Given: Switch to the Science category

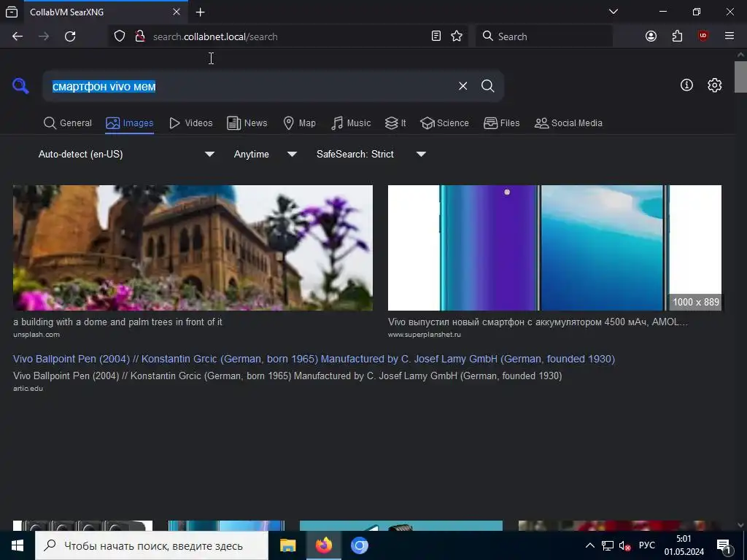Looking at the screenshot, I should coord(444,122).
